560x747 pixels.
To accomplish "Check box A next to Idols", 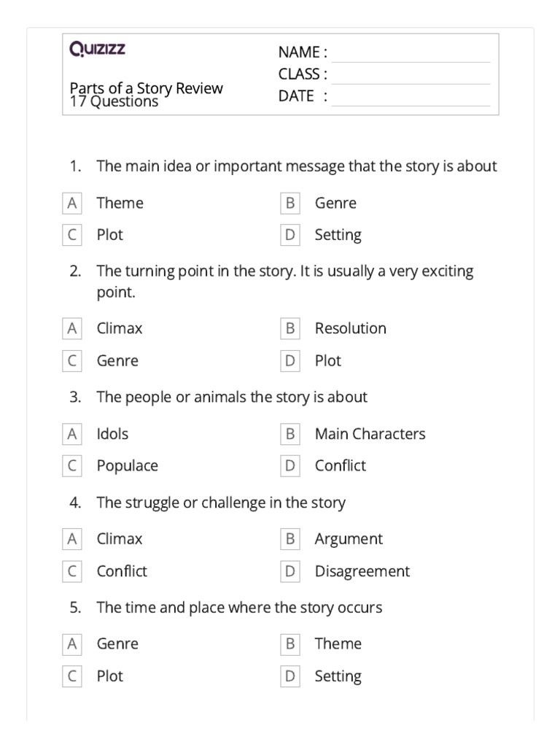I will [x=71, y=433].
